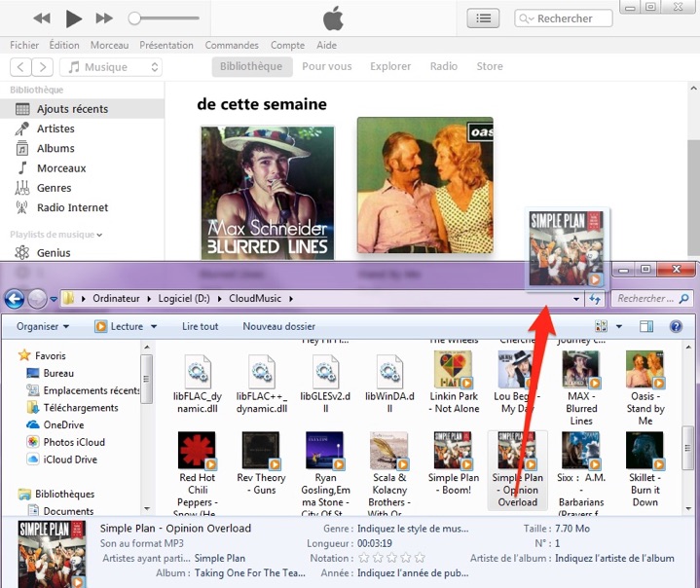Click the iTunes forward navigation arrow
The height and width of the screenshot is (588, 700).
(x=43, y=67)
